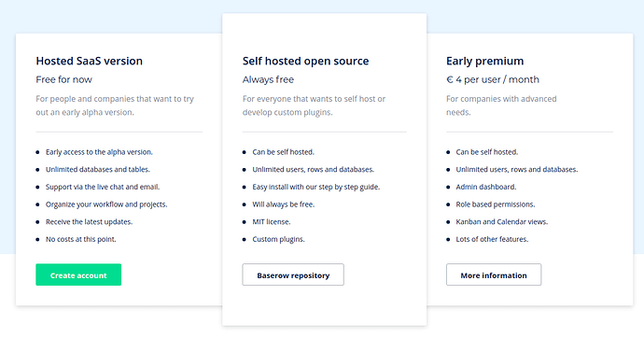Click the 'Custom plugins.' item
The width and height of the screenshot is (644, 337).
(x=278, y=239)
